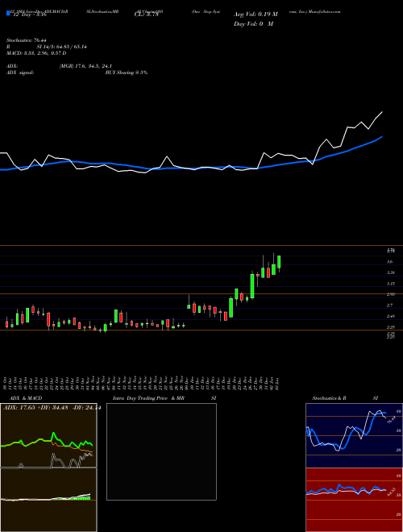Image resolution: width=403 pixels, height=532 pixels.
Task: Click the 'Stochastics & R' panel title
Action: (x=329, y=398)
